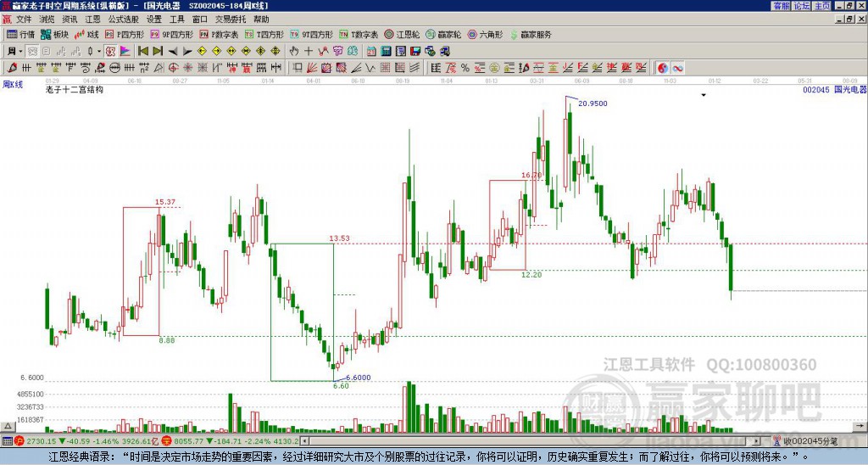Open the P四方形 tool
Screen dimensions: 868x465
point(125,34)
